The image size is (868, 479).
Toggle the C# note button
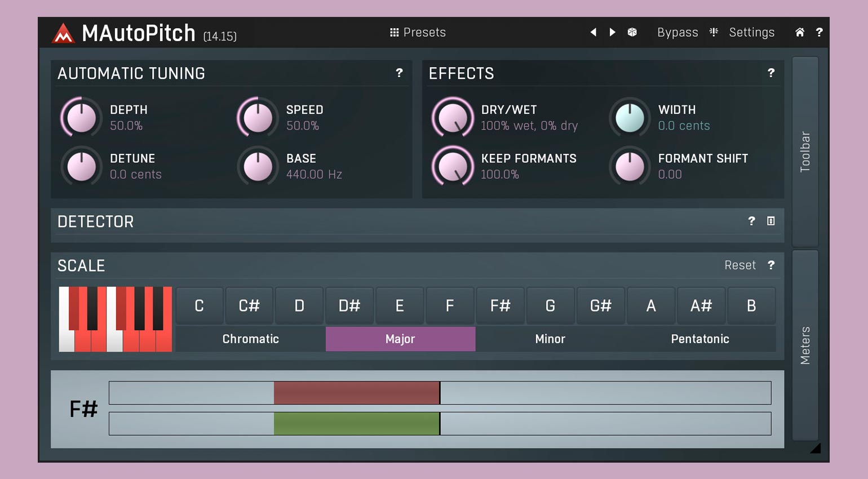(249, 305)
